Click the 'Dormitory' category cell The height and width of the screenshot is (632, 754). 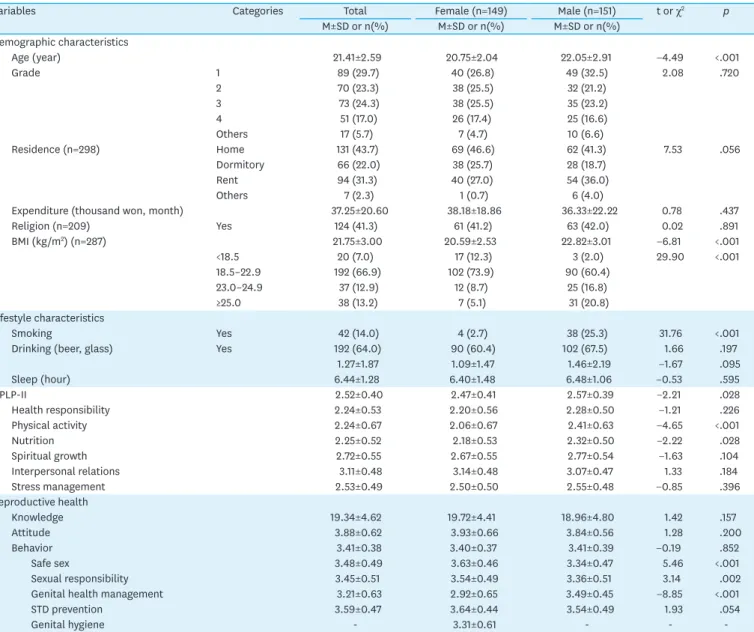click(x=240, y=165)
